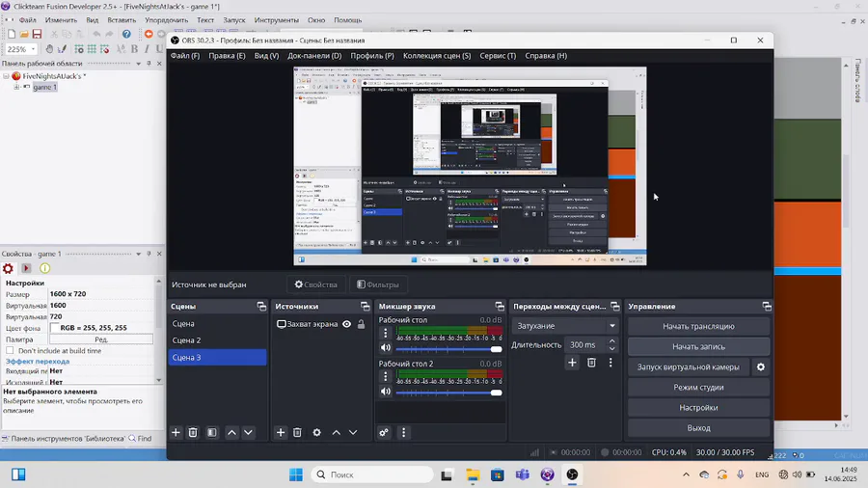868x488 pixels.
Task: Open audio mixer menu three dots at bottom
Action: (x=403, y=433)
